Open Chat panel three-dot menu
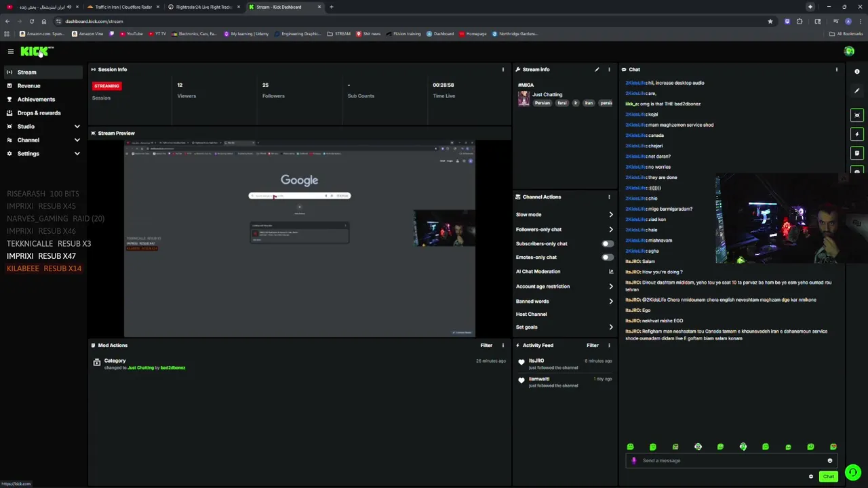 836,69
